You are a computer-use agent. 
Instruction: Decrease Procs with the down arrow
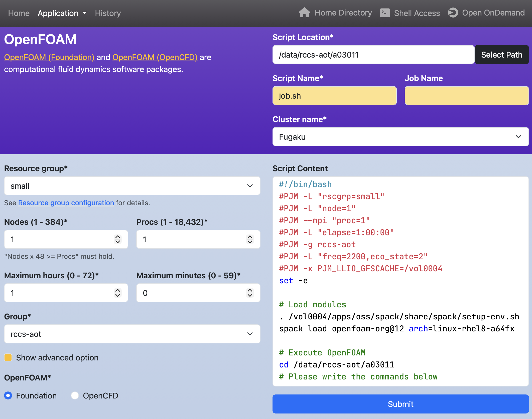(250, 242)
